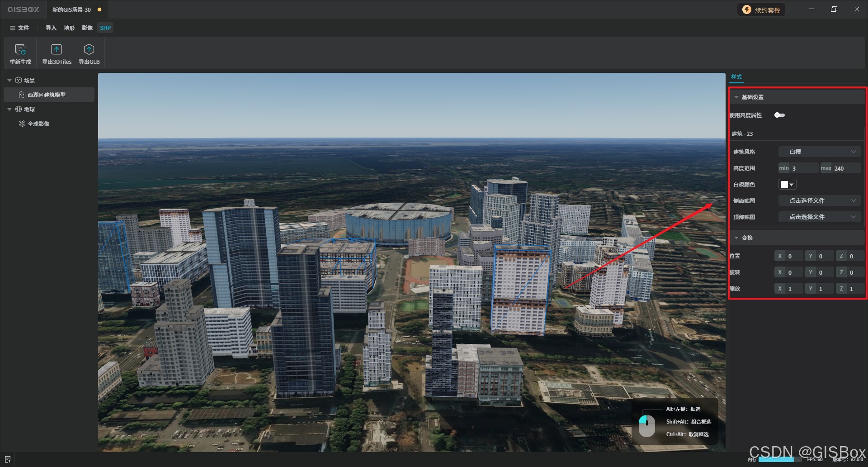Click the FPS: 60 status text
The image size is (868, 467).
[x=815, y=459]
